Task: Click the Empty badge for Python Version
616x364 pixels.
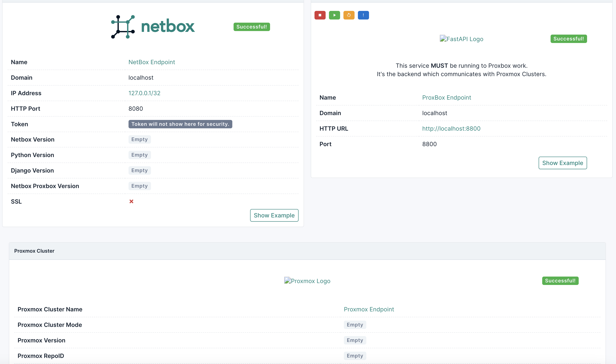Action: coord(139,155)
